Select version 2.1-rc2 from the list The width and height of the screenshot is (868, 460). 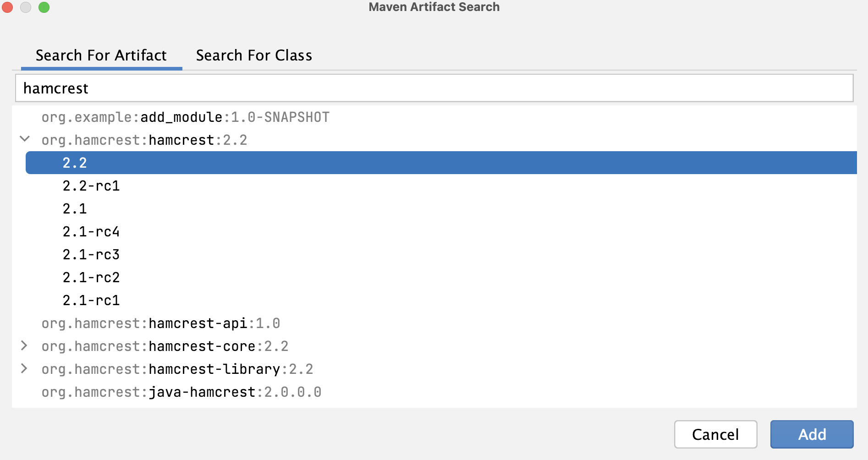91,277
